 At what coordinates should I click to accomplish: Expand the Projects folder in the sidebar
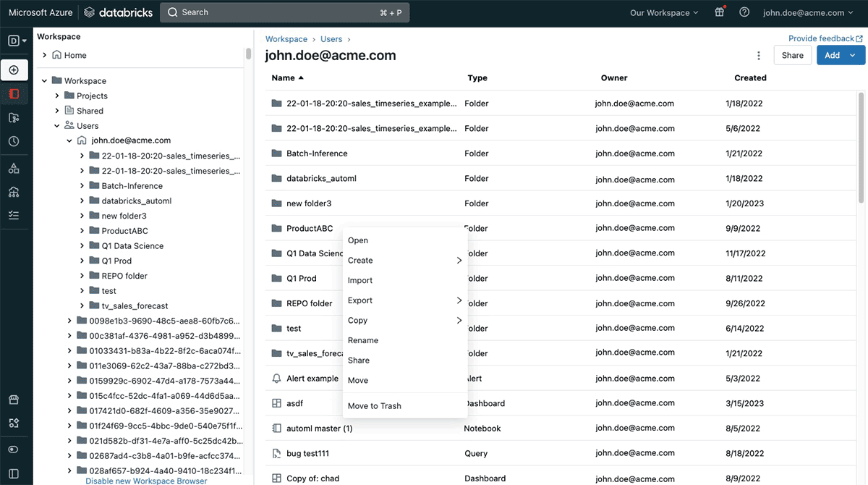[x=57, y=95]
